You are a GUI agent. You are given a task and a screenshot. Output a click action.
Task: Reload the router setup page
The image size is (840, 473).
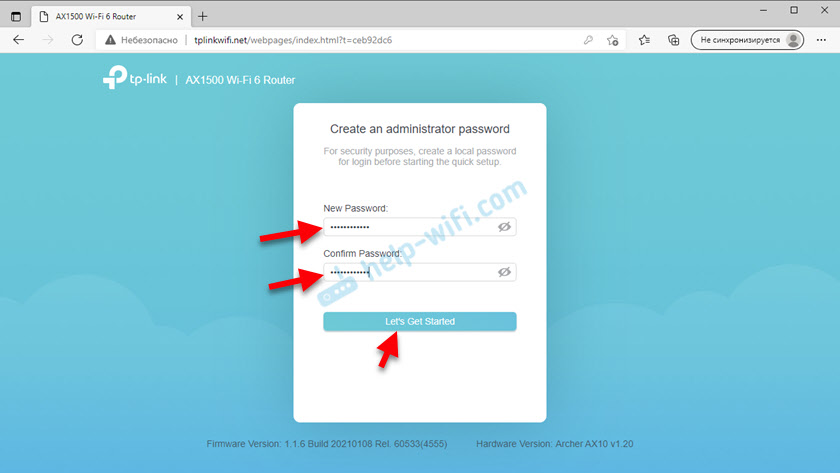coord(77,40)
